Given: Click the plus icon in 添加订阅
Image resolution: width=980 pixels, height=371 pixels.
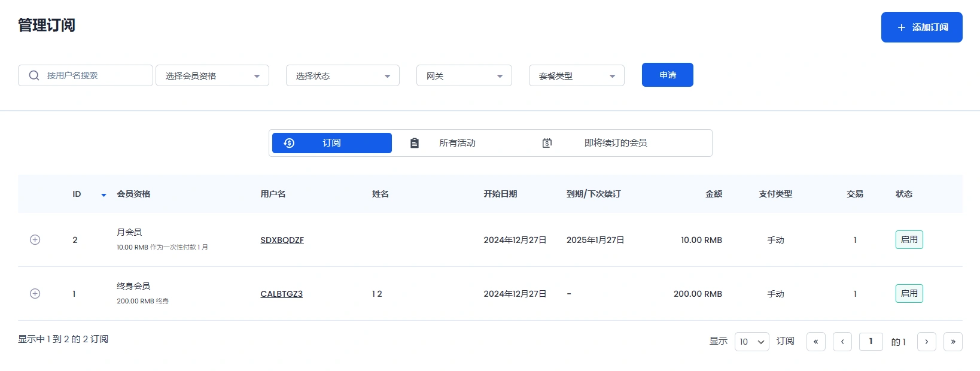Looking at the screenshot, I should pos(902,28).
